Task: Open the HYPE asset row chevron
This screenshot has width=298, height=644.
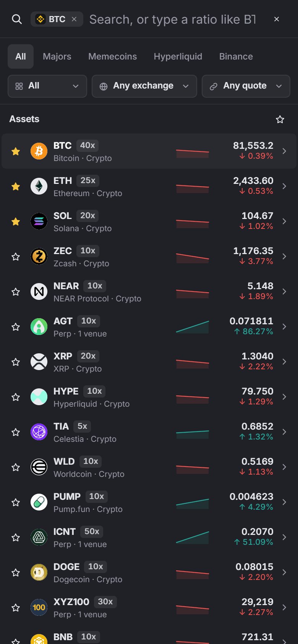Action: coord(284,397)
